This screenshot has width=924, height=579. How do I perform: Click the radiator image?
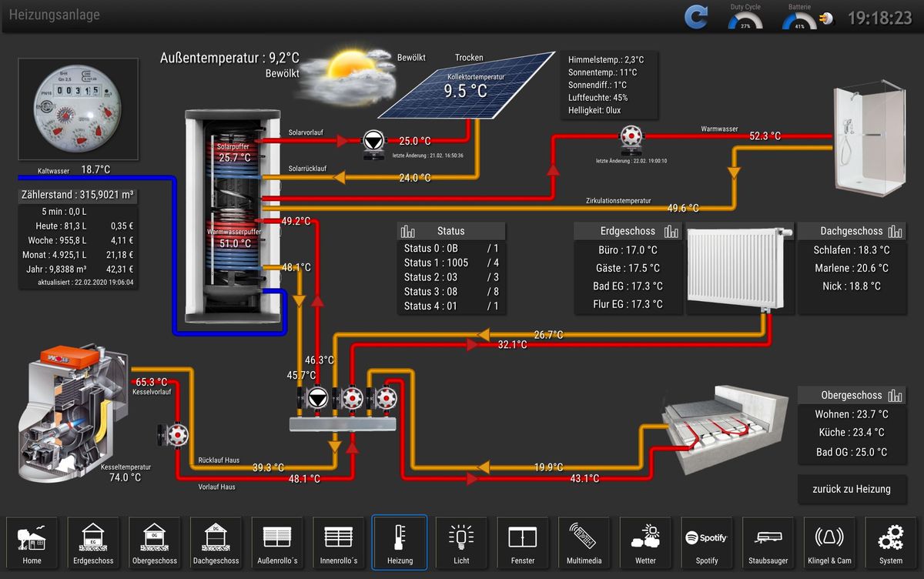pyautogui.click(x=738, y=270)
